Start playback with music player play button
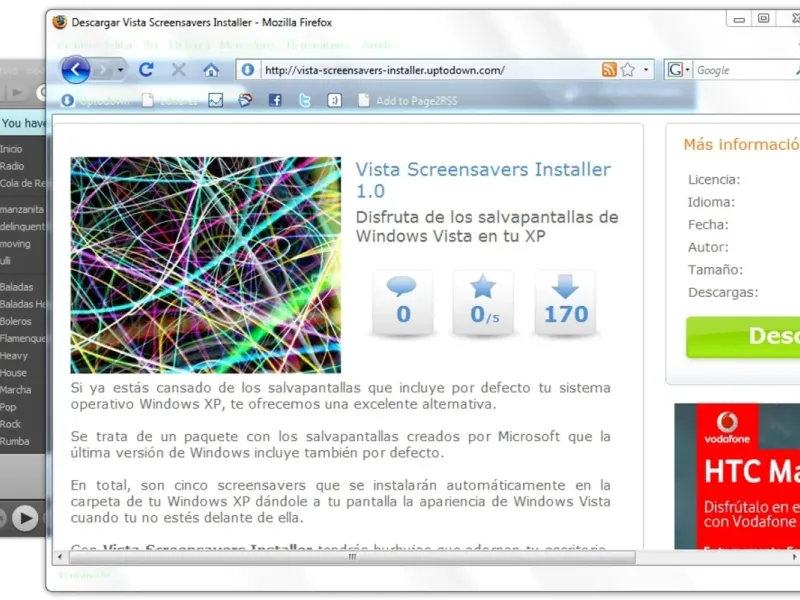The image size is (800, 600). (25, 518)
